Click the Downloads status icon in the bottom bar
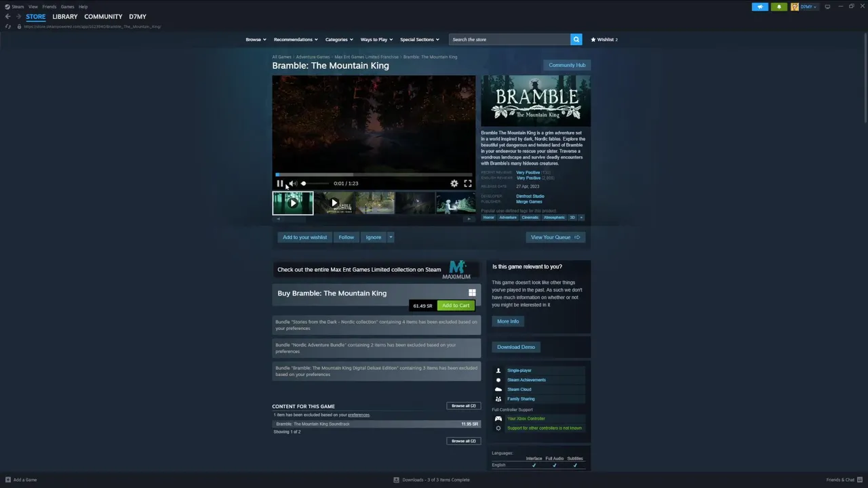The height and width of the screenshot is (488, 868). pyautogui.click(x=396, y=480)
